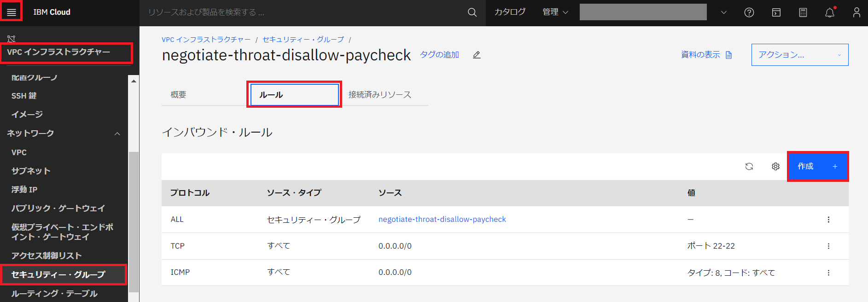Image resolution: width=868 pixels, height=302 pixels.
Task: Collapse the ネットワーク section in the sidebar
Action: (x=117, y=134)
